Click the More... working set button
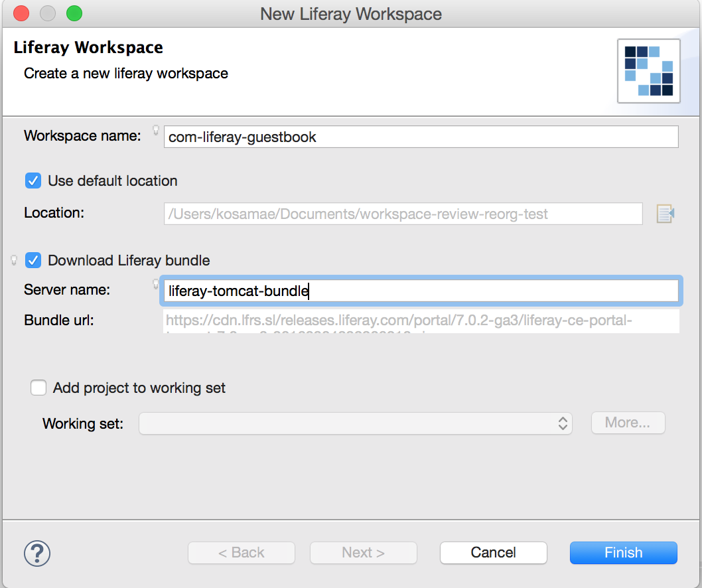This screenshot has height=588, width=702. point(628,423)
